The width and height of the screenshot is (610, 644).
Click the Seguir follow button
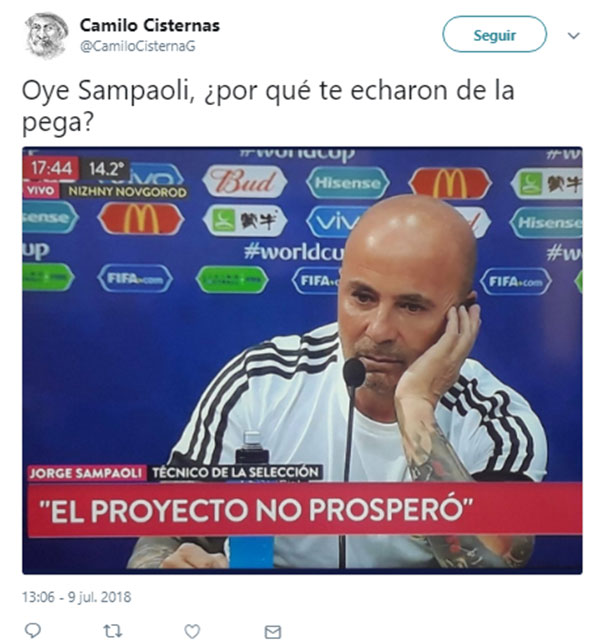point(494,34)
